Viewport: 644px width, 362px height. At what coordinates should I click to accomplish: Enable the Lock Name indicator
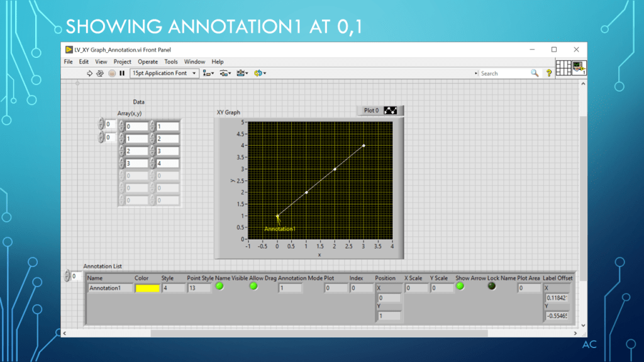(x=492, y=286)
